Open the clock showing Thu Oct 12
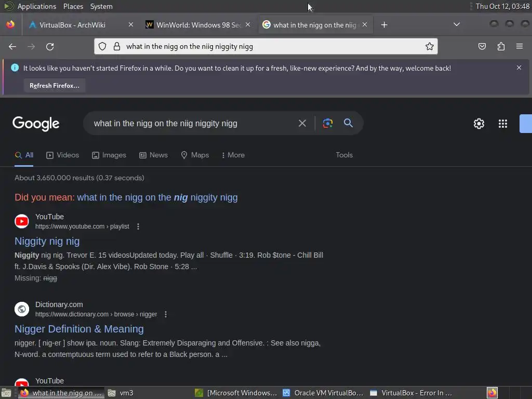Image resolution: width=532 pixels, height=399 pixels. point(502,6)
